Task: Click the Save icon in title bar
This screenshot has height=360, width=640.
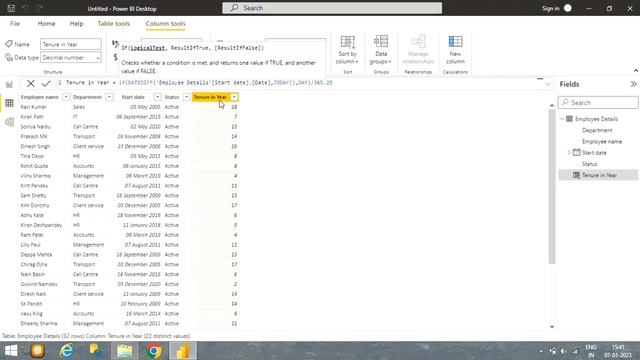Action: coord(11,8)
